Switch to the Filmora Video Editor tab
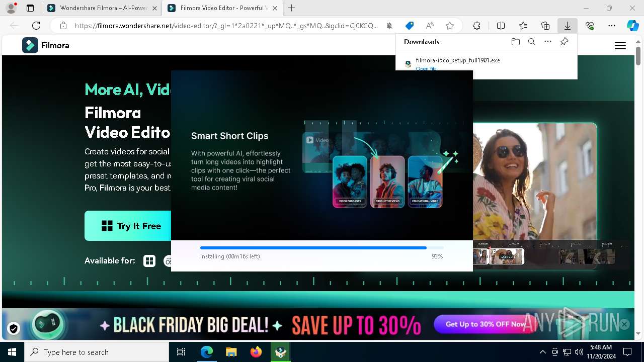This screenshot has width=644, height=362. 222,8
